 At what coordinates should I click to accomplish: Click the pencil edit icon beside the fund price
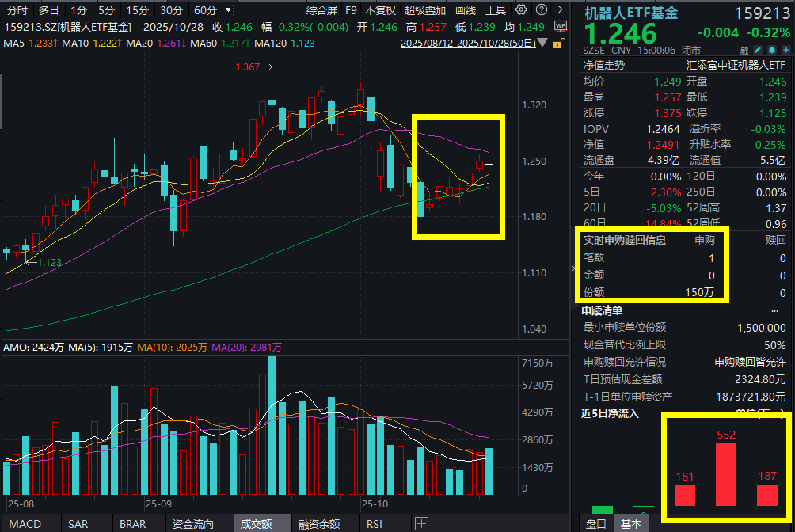[x=756, y=49]
